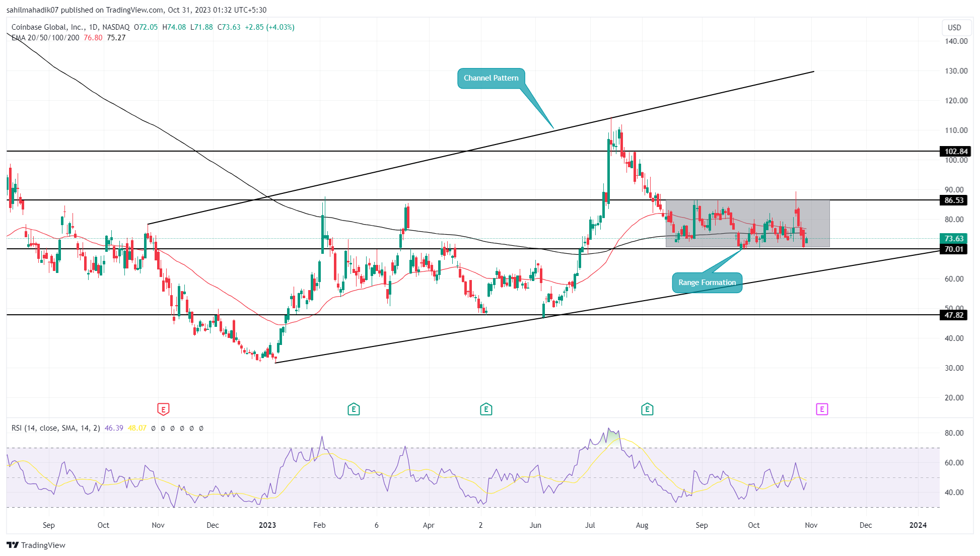
Task: Click the EMA value 76.80
Action: pos(93,38)
